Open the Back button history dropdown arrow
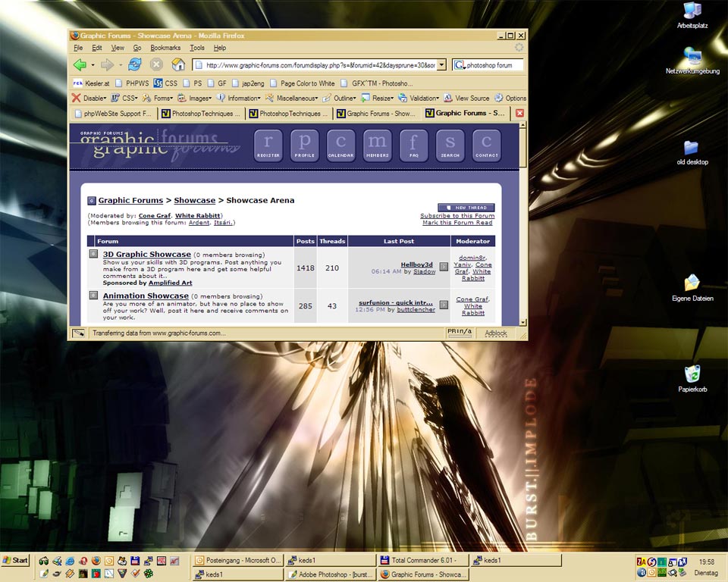Viewport: 728px width, 582px height. click(93, 65)
